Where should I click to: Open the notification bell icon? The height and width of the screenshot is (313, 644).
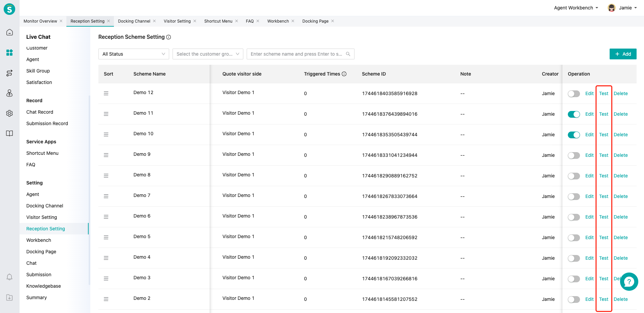(9, 277)
